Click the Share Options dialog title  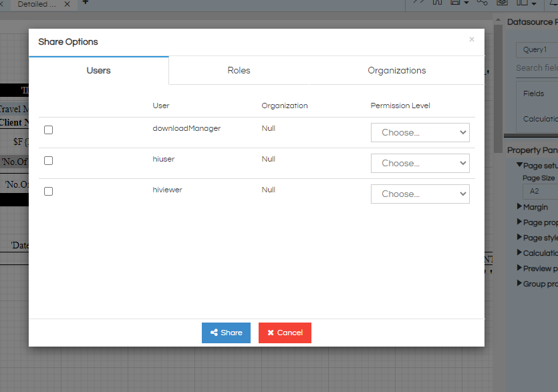coord(68,42)
